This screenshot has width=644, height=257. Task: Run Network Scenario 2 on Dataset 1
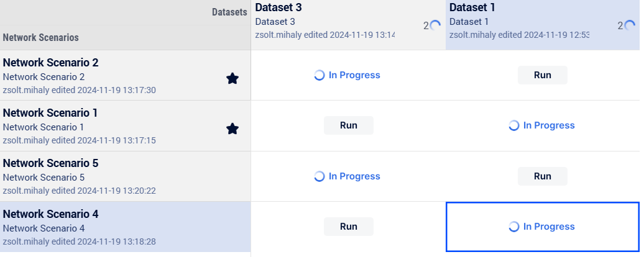tap(543, 75)
